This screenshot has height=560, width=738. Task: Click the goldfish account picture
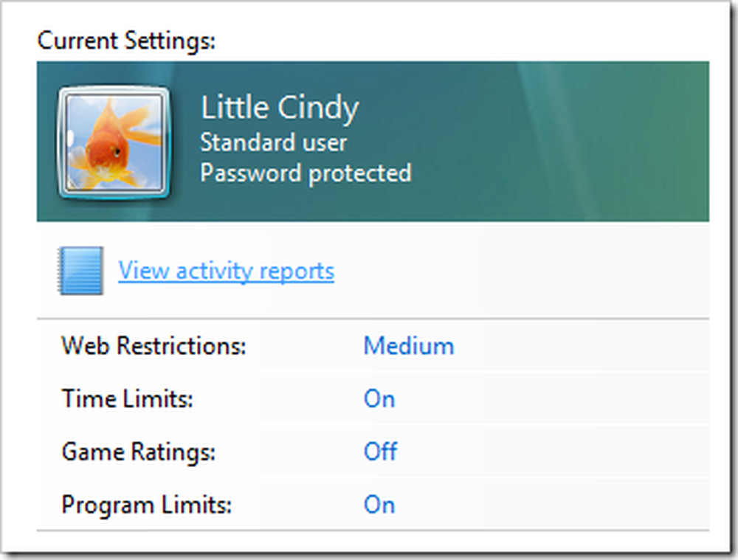coord(114,142)
